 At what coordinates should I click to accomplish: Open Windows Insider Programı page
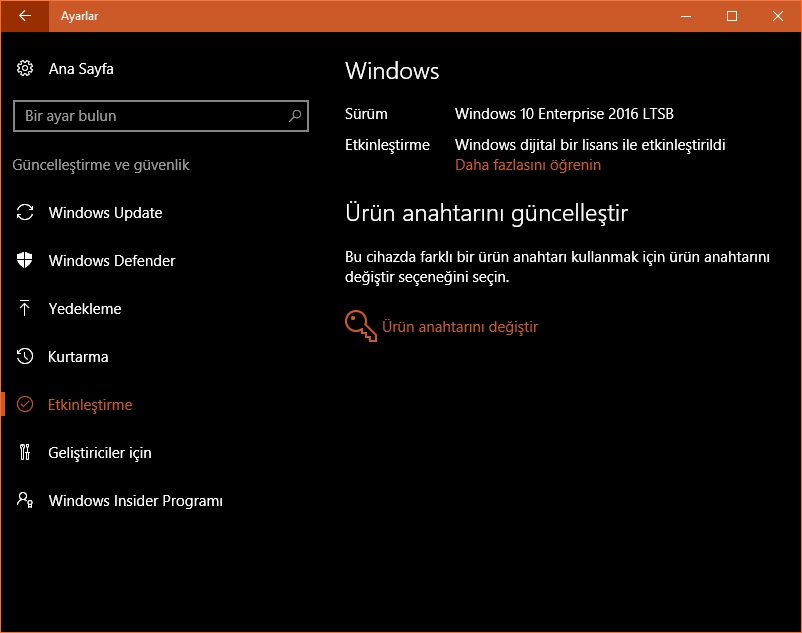click(x=136, y=501)
